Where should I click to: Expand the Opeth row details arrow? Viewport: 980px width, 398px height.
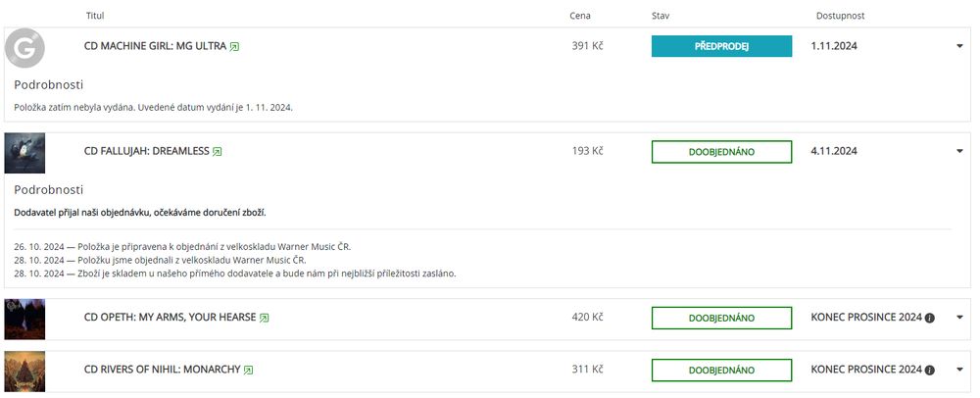pos(959,318)
